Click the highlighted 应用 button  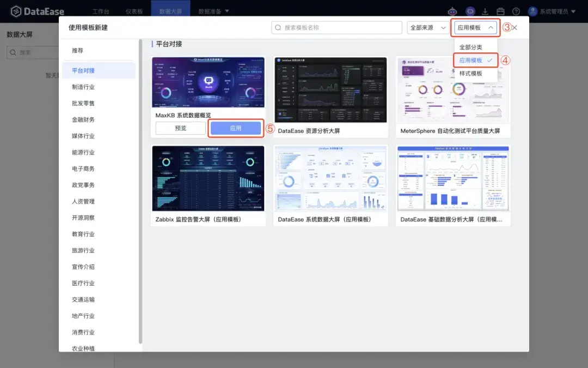point(235,128)
